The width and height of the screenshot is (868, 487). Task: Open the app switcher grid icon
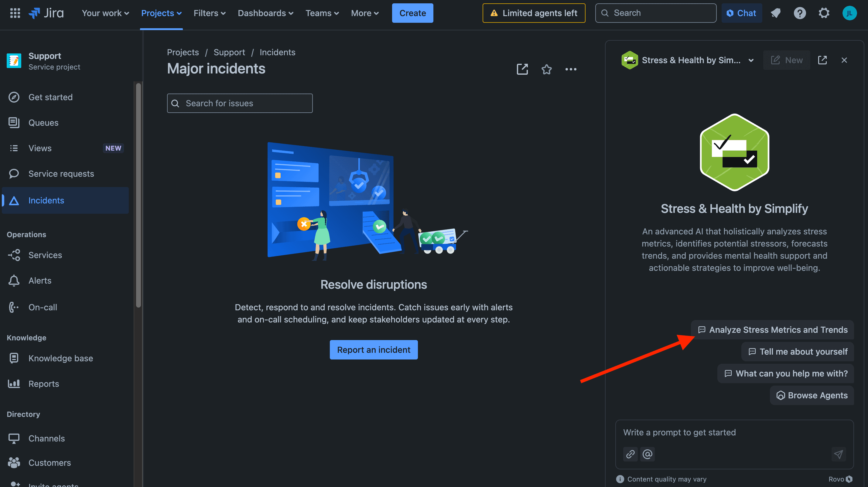[15, 13]
